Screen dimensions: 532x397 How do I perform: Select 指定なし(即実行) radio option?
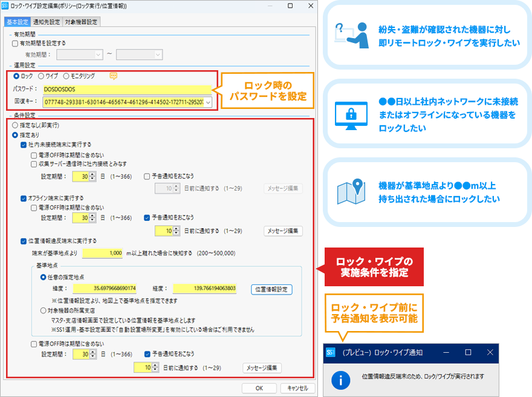[x=15, y=125]
